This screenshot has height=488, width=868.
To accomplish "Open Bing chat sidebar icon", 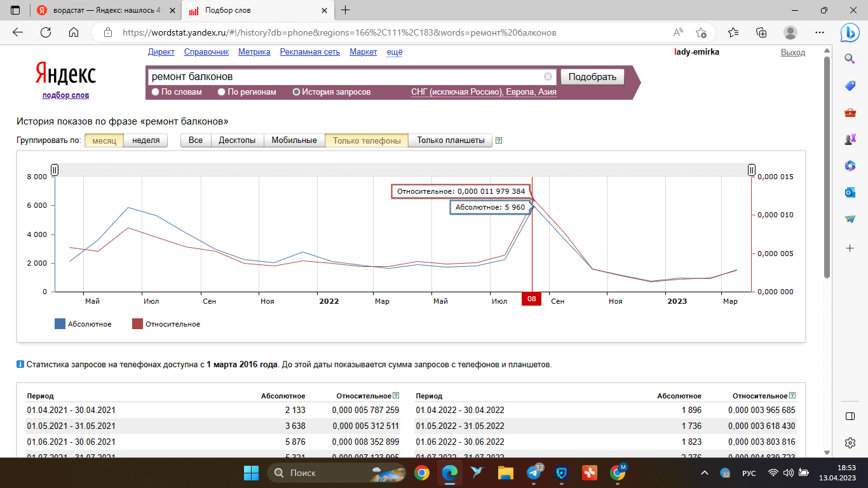I will tap(850, 32).
